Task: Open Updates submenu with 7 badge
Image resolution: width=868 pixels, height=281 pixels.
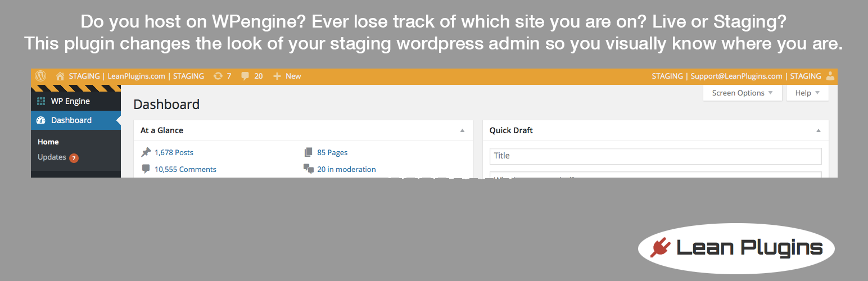Action: coord(58,157)
